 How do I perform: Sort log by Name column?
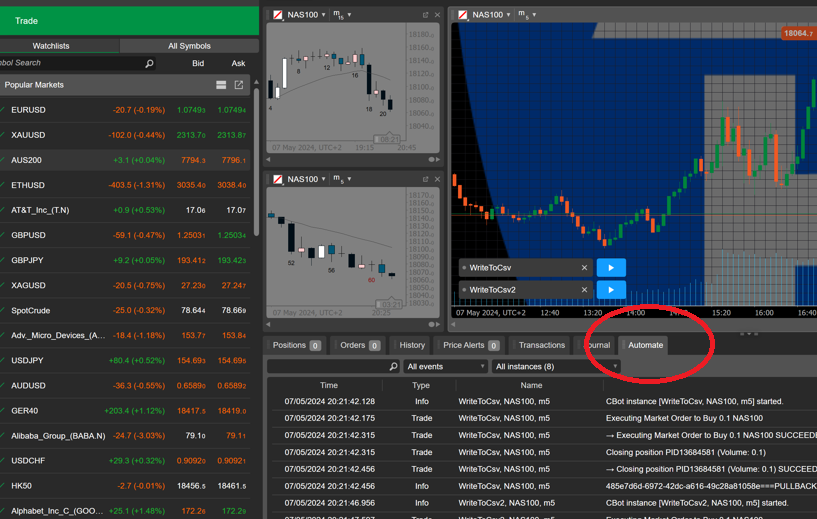(x=531, y=385)
